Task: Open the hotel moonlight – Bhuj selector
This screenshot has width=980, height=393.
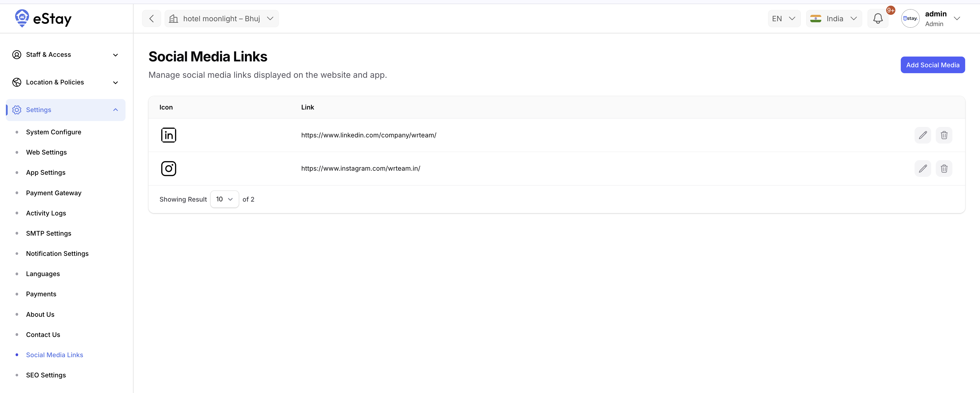Action: [x=221, y=19]
